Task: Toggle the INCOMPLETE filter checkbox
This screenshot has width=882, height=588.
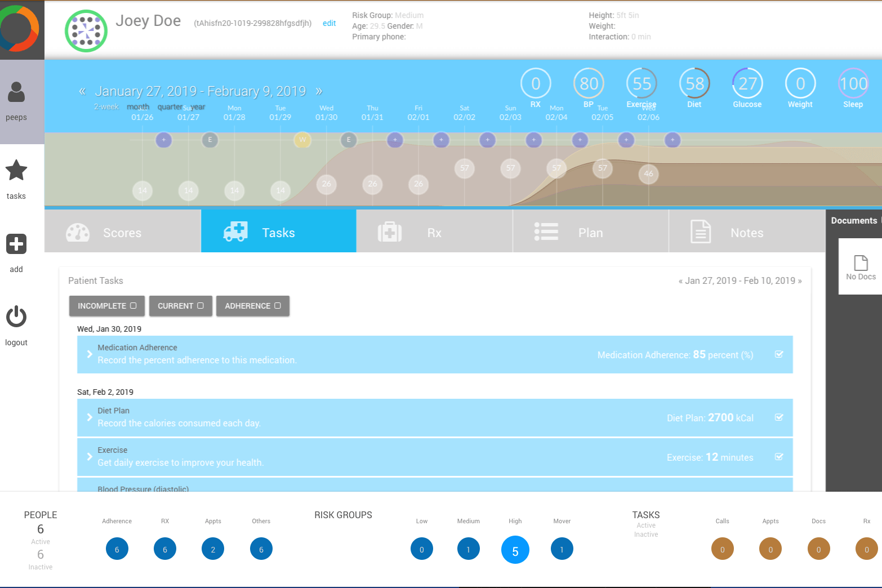Action: click(133, 306)
